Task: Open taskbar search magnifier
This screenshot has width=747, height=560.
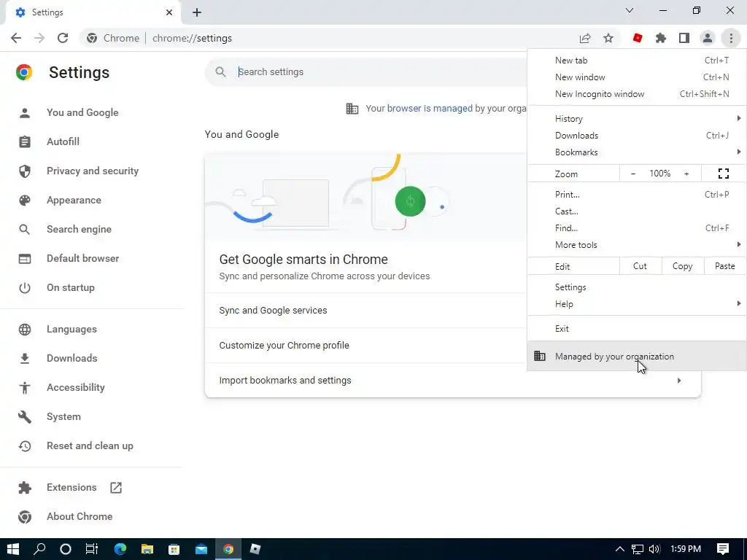Action: tap(39, 549)
